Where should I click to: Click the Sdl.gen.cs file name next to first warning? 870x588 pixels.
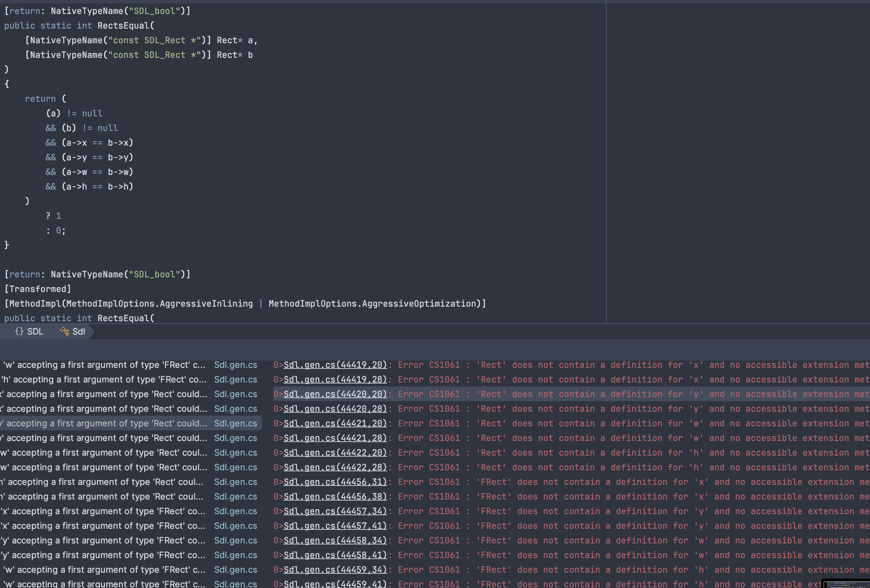[235, 365]
